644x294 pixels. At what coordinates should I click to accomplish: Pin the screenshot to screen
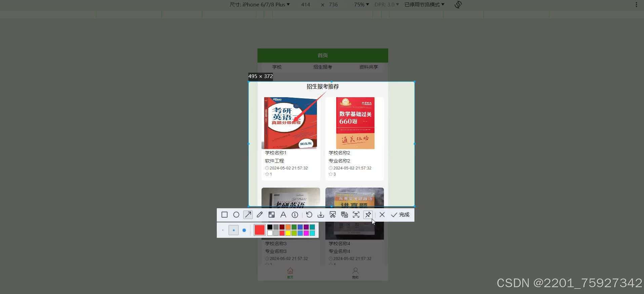click(x=368, y=215)
